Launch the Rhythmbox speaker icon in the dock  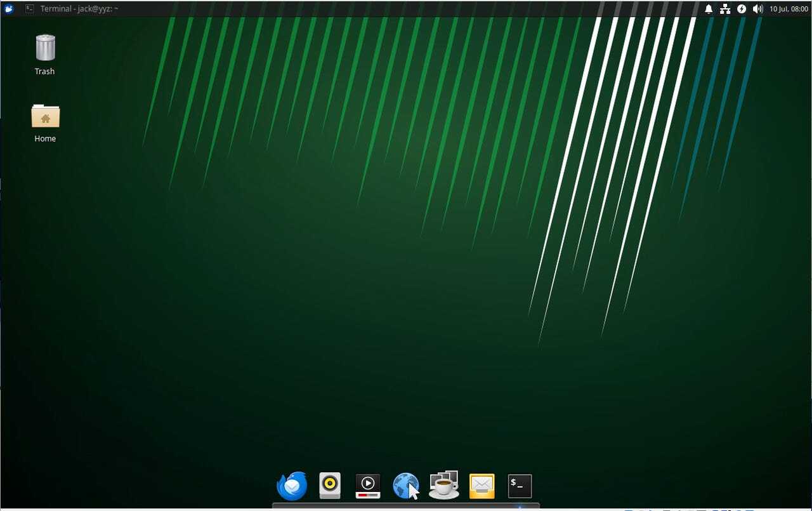330,486
